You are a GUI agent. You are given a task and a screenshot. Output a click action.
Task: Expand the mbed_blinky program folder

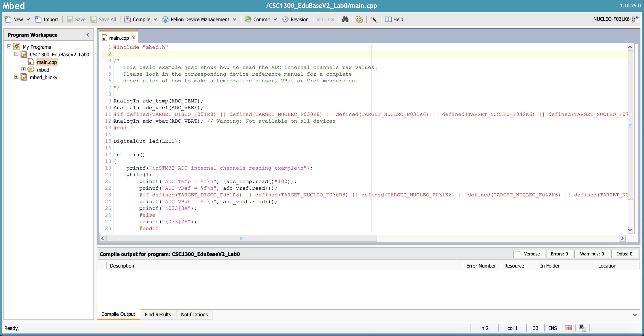click(x=16, y=77)
